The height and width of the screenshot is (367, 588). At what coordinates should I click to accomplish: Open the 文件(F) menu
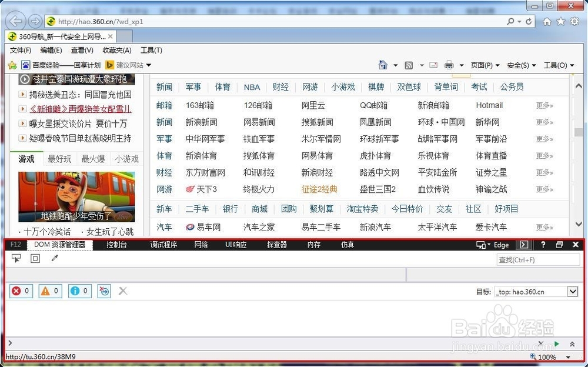point(20,50)
